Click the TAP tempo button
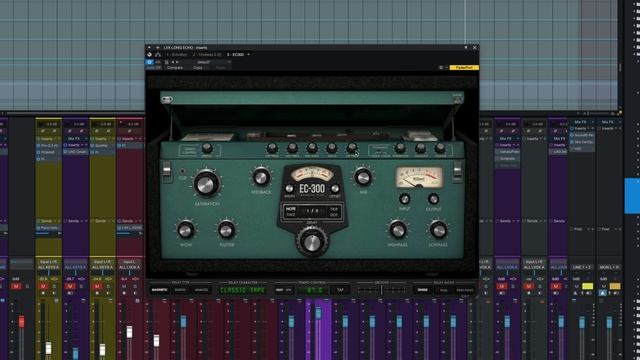Viewport: 640px width, 360px height. [340, 290]
